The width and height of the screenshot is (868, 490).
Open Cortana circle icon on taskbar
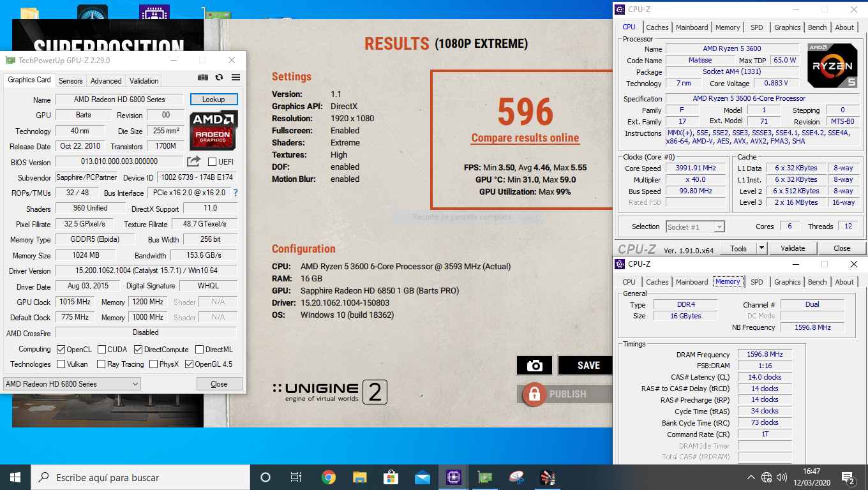[x=266, y=477]
